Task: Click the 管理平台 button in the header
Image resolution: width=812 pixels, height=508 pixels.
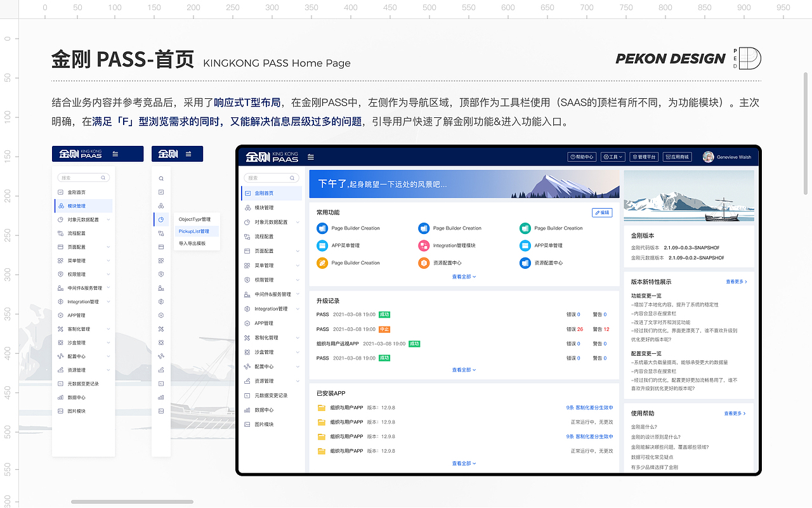Action: coord(645,157)
